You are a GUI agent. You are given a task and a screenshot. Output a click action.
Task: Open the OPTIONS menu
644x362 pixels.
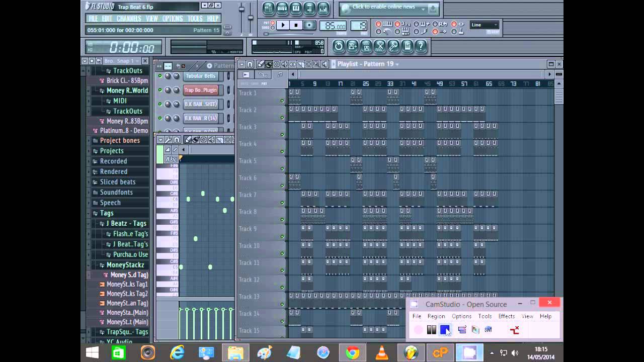click(x=173, y=18)
